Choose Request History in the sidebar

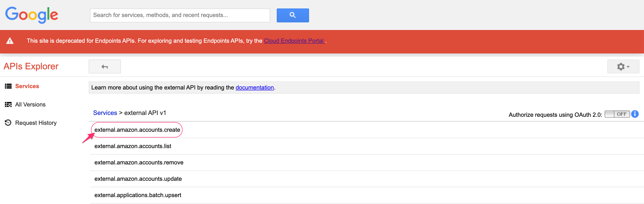pyautogui.click(x=36, y=123)
